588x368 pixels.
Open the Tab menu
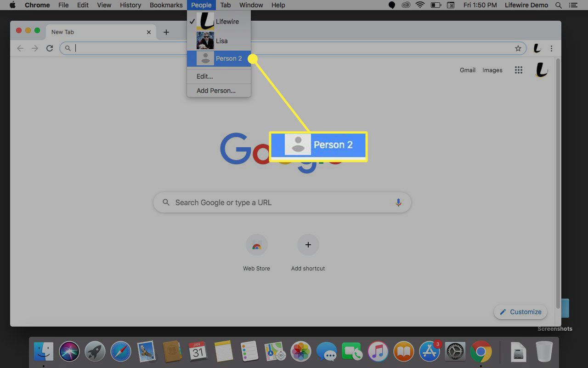[x=225, y=5]
